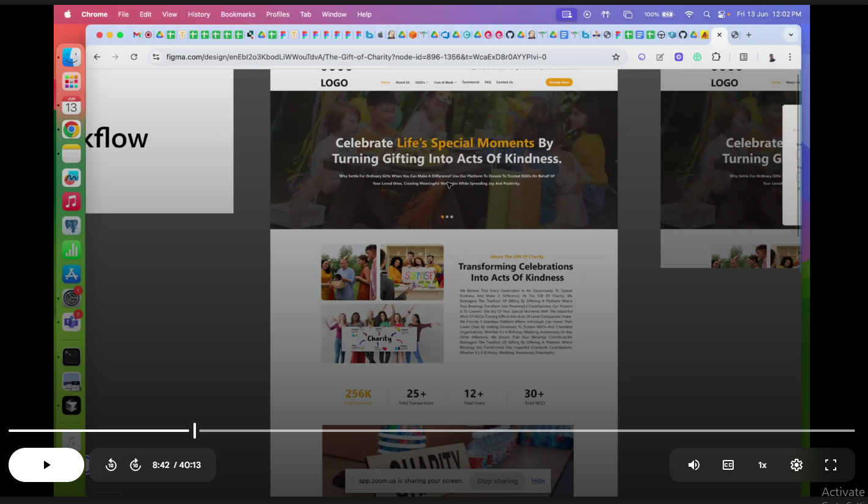Mute the video volume
The height and width of the screenshot is (504, 868).
(x=694, y=465)
